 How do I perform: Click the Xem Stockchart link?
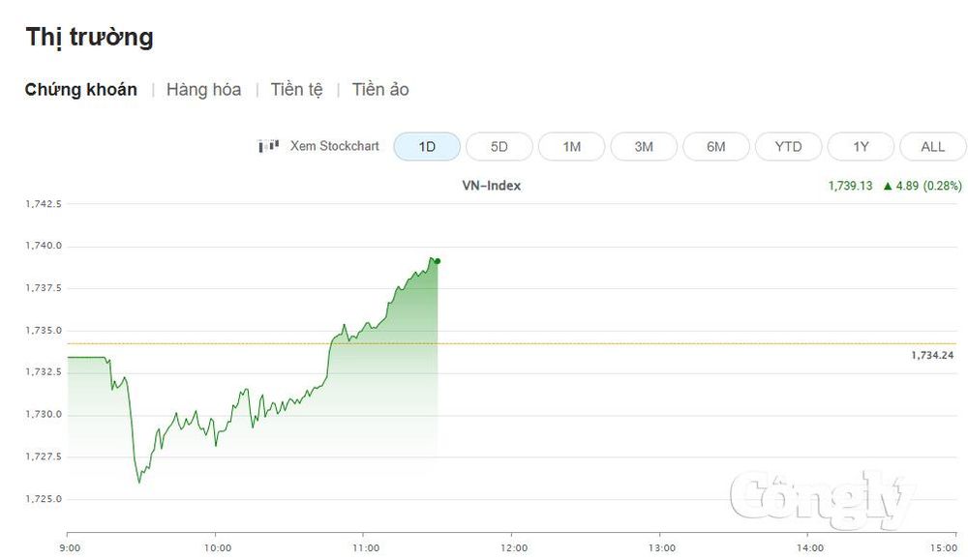[x=335, y=146]
